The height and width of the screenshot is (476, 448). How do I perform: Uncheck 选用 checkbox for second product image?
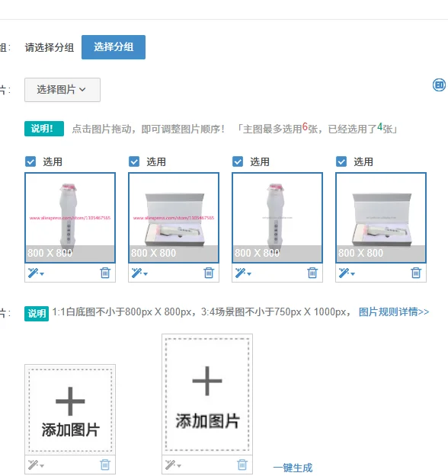[x=134, y=161]
